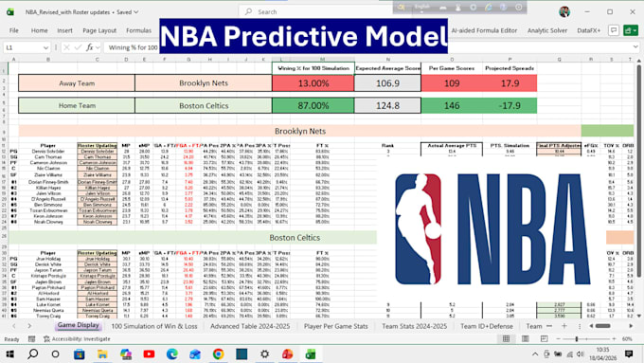Click the 60% zoom level button
Image resolution: width=644 pixels, height=363 pixels.
[x=627, y=338]
